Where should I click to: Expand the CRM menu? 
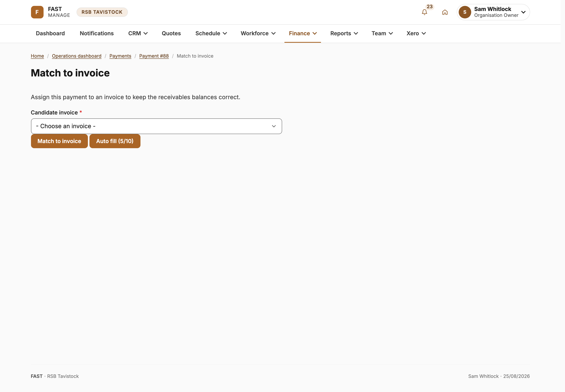coord(138,33)
